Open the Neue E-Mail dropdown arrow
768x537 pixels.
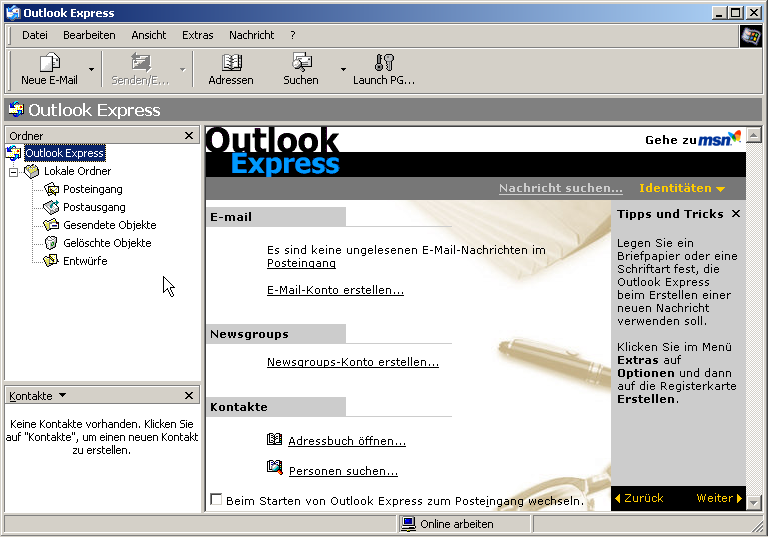(x=91, y=69)
